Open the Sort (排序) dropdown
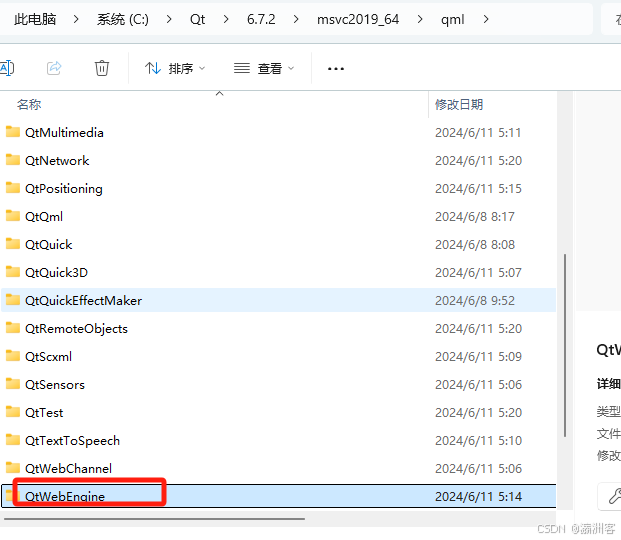Viewport: 621px width, 540px height. (175, 69)
